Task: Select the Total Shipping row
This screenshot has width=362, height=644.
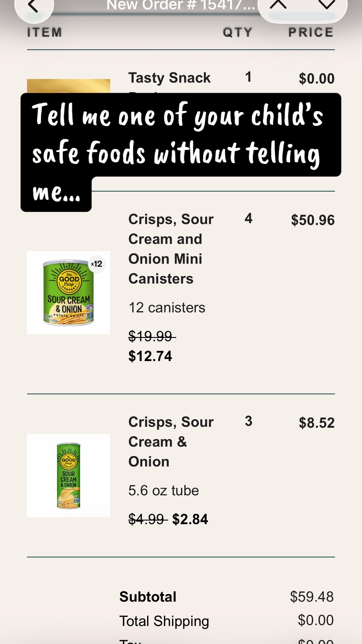Action: tap(227, 621)
